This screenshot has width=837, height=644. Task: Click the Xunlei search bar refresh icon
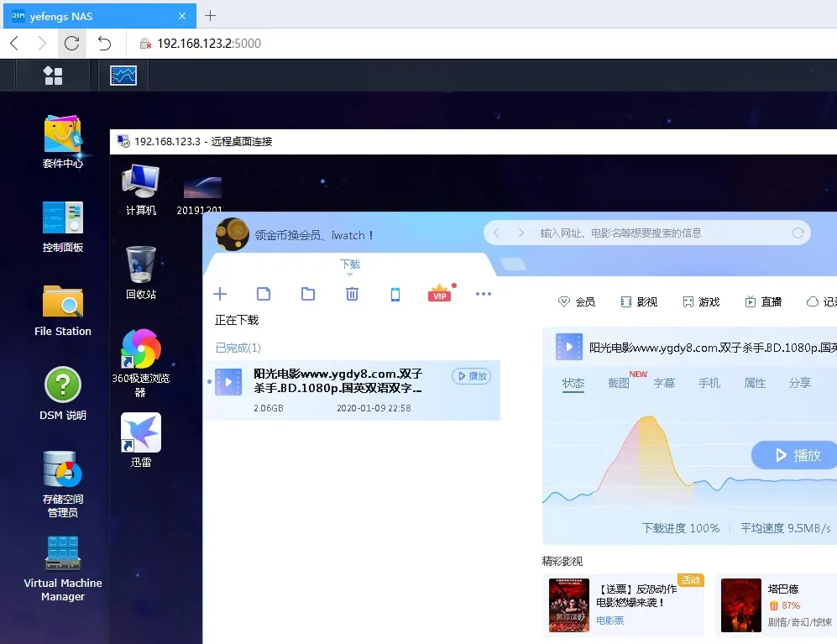[798, 233]
